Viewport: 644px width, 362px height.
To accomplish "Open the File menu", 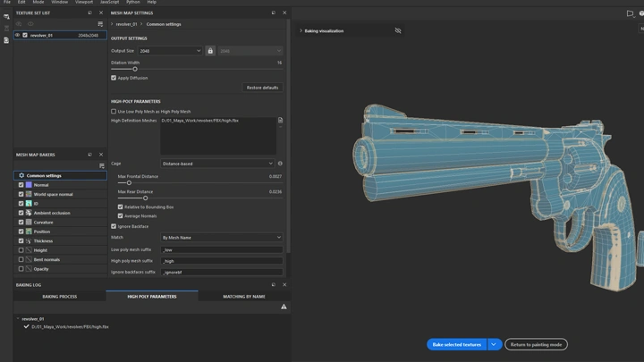I will 7,2.
